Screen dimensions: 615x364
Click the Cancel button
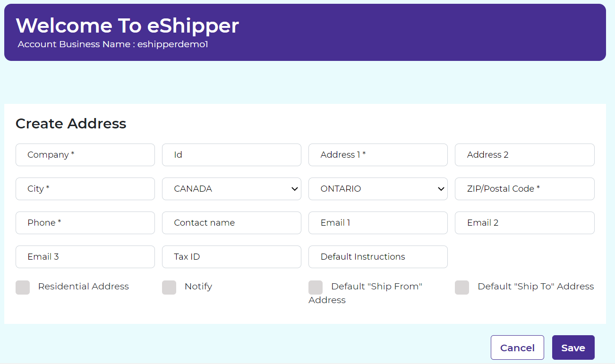point(517,348)
